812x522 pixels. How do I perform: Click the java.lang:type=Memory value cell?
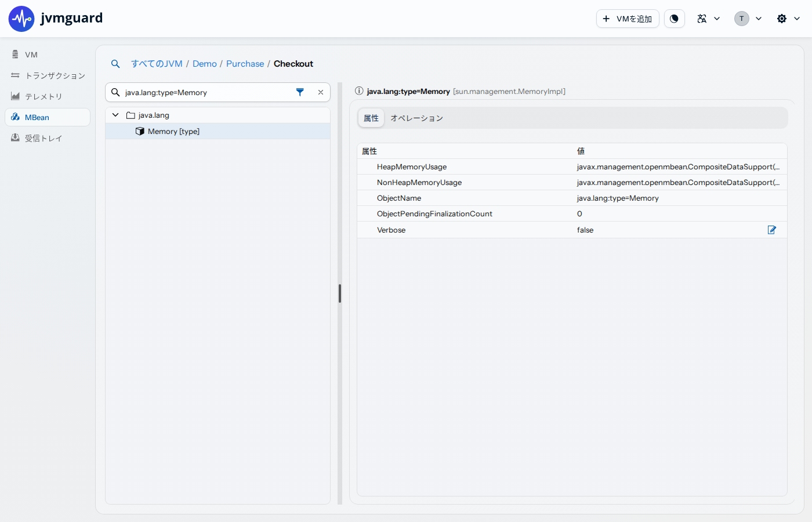pos(618,198)
